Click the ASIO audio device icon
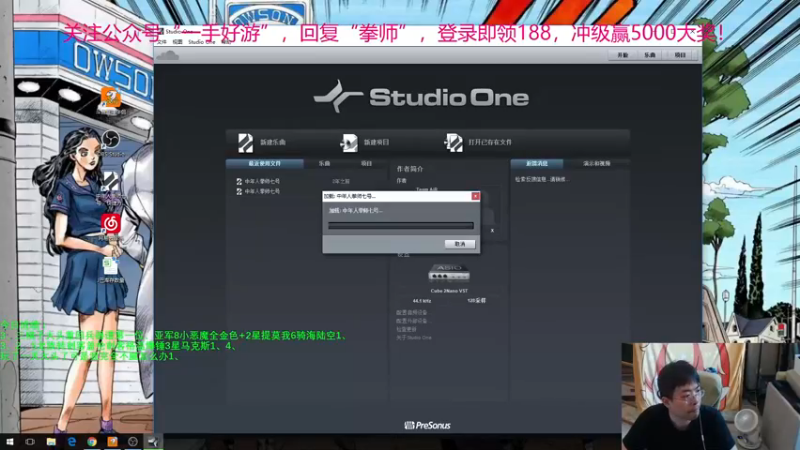This screenshot has width=800, height=450. pyautogui.click(x=448, y=273)
